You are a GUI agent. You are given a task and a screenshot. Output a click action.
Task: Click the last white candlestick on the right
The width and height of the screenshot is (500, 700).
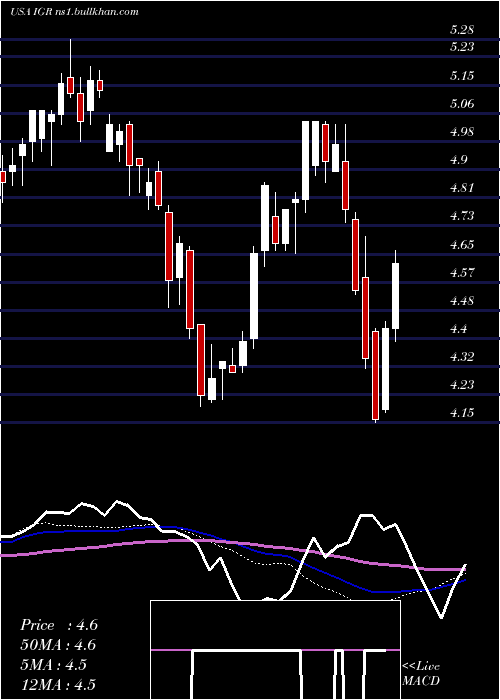tap(395, 296)
